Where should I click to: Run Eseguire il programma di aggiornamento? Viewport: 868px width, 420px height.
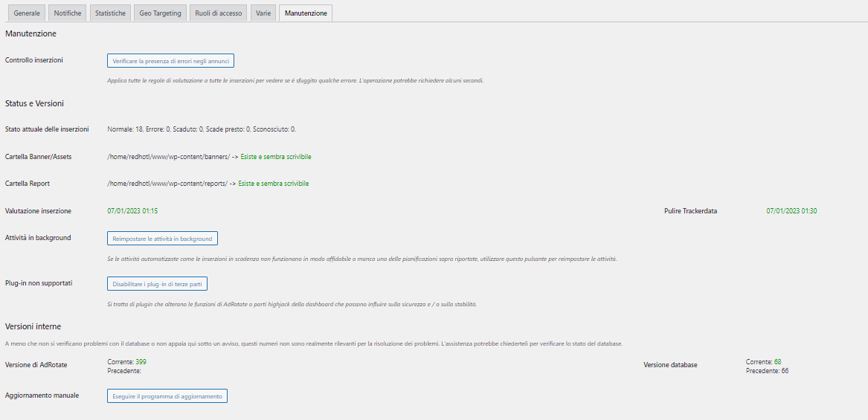coord(167,396)
